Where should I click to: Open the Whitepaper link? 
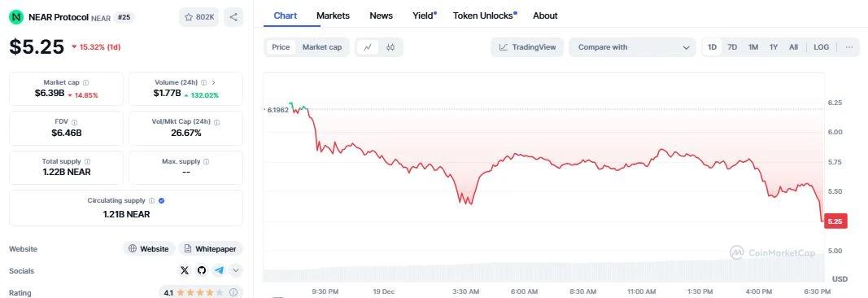click(211, 248)
